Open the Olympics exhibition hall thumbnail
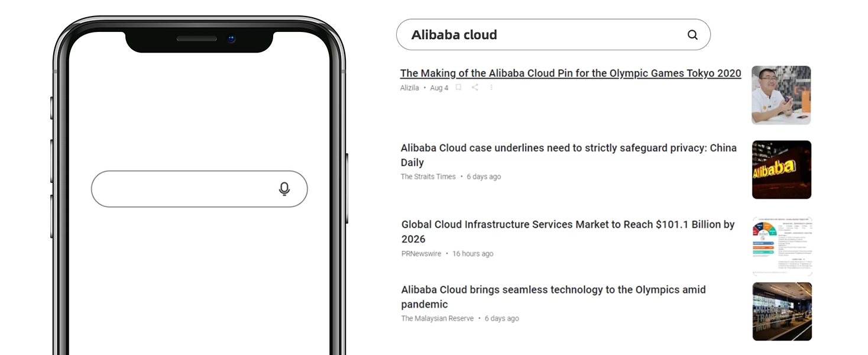Viewport: 868px width, 355px height. click(782, 311)
